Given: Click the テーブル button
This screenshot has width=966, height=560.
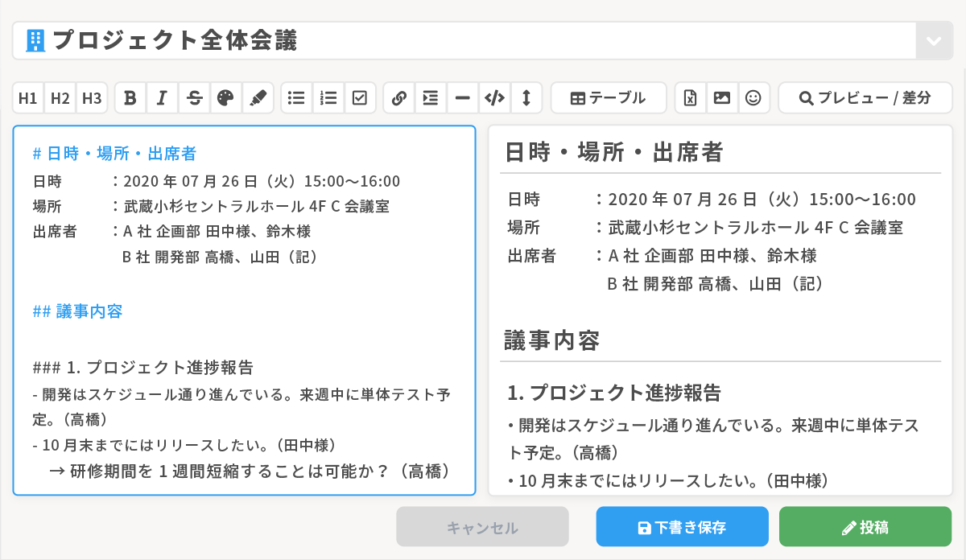Looking at the screenshot, I should [x=608, y=98].
